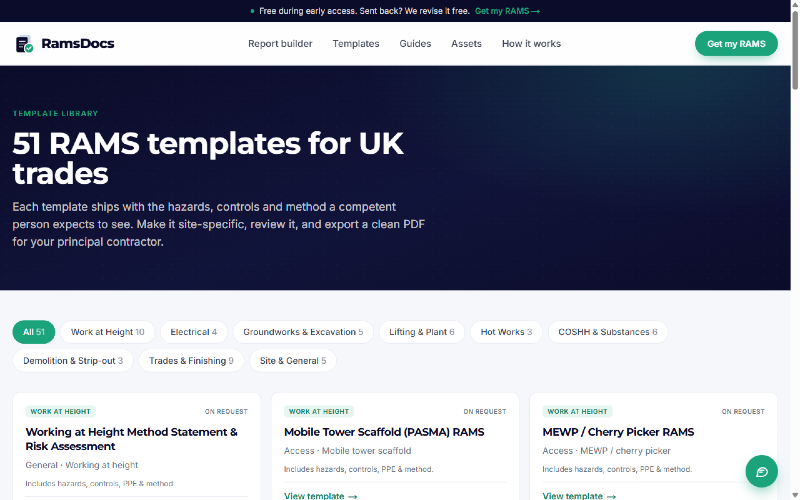The image size is (800, 500).
Task: Go to Guides in the navigation
Action: tap(415, 44)
